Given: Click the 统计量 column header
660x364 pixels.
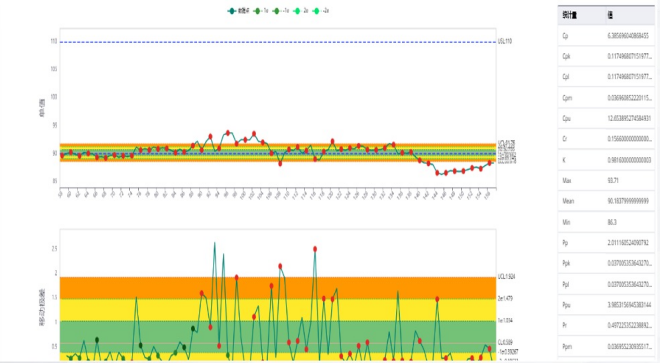Looking at the screenshot, I should point(569,16).
